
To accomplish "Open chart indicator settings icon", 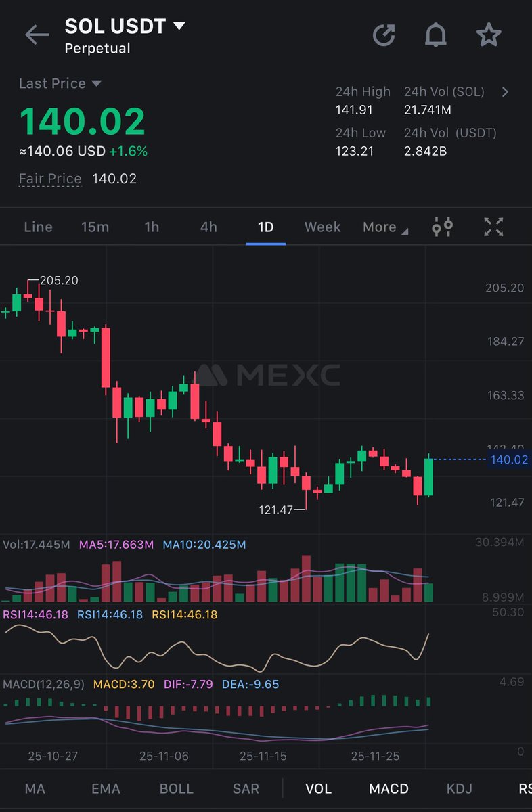I will coord(443,227).
